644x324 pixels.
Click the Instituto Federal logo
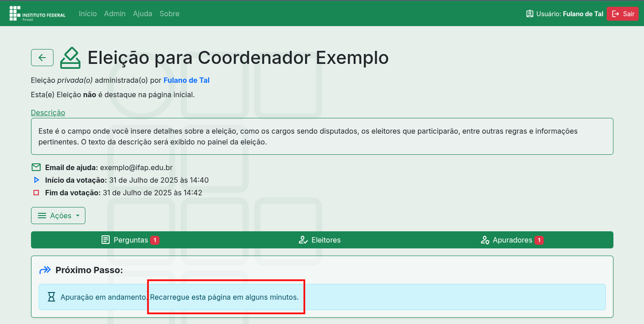click(x=37, y=13)
